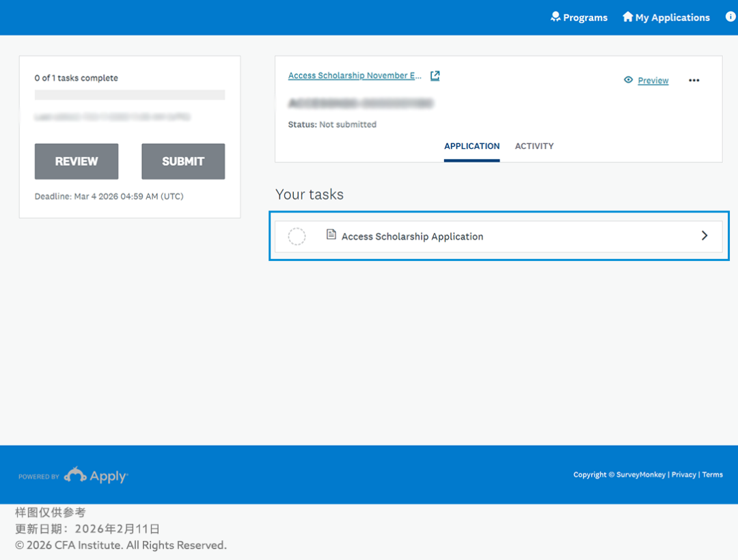Open the Programs page
The height and width of the screenshot is (560, 738).
coord(579,17)
